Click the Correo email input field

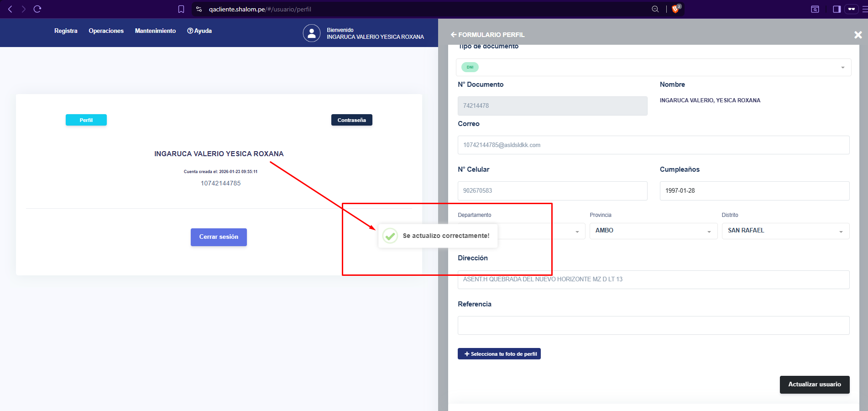pos(653,145)
